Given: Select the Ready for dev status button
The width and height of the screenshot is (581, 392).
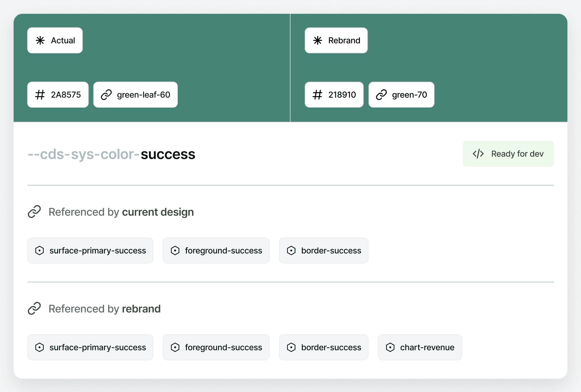Looking at the screenshot, I should [508, 154].
